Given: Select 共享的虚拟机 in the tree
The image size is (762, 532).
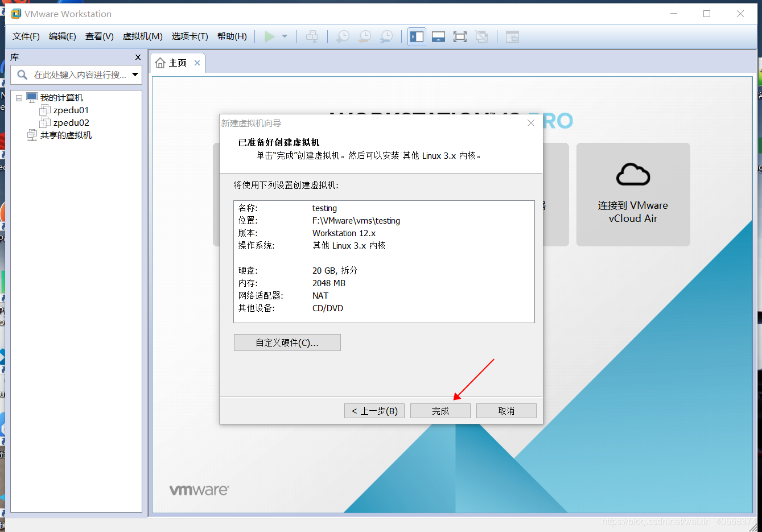Looking at the screenshot, I should click(66, 135).
